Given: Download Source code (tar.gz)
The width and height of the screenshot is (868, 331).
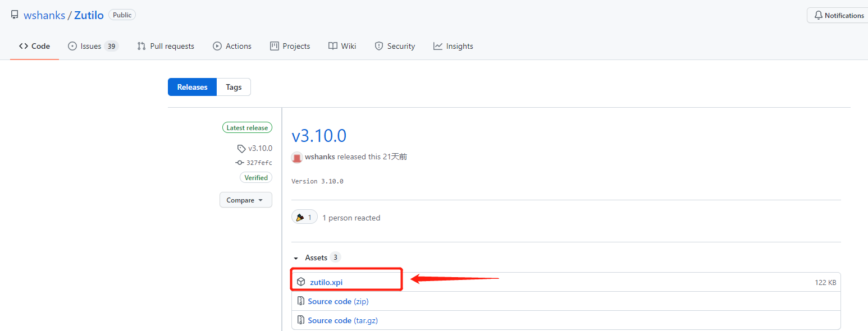Looking at the screenshot, I should 342,320.
